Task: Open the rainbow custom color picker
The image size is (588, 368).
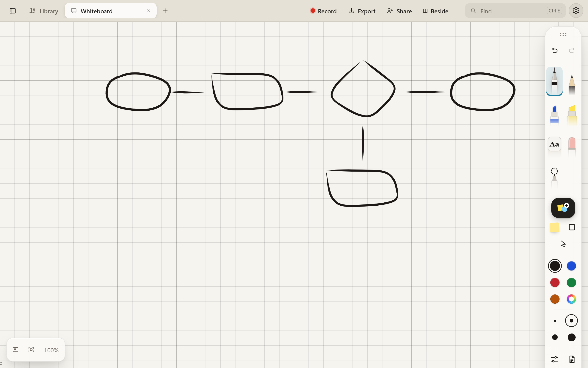Action: [x=571, y=299]
